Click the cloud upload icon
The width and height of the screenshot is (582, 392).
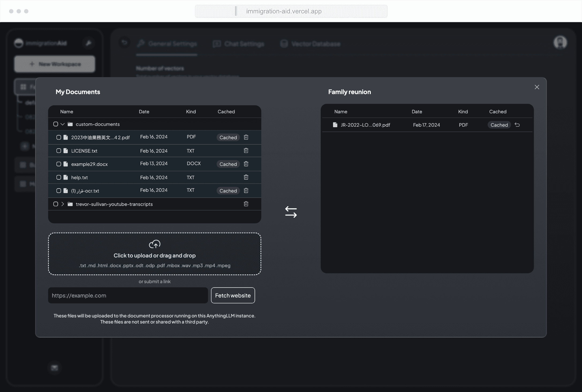coord(154,244)
